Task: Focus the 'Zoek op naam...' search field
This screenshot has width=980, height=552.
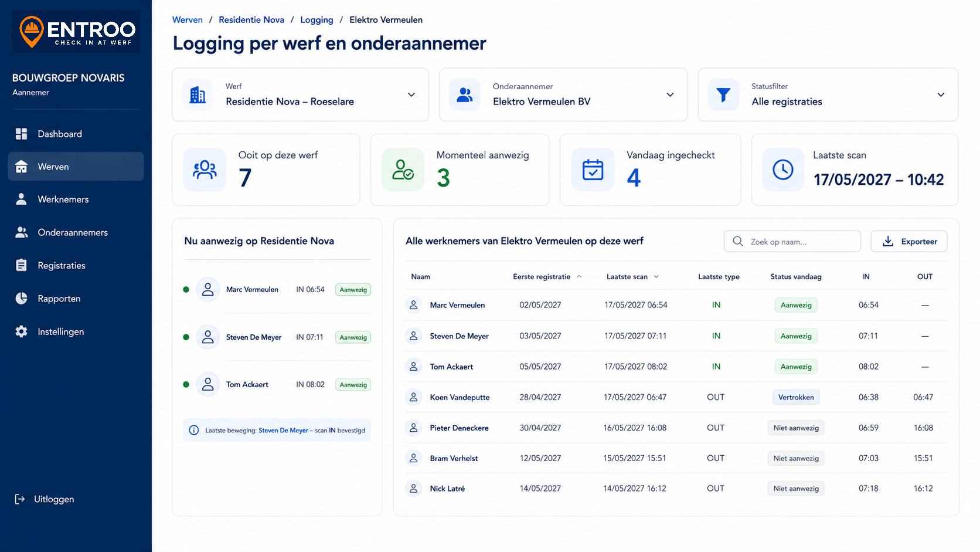Action: (792, 241)
